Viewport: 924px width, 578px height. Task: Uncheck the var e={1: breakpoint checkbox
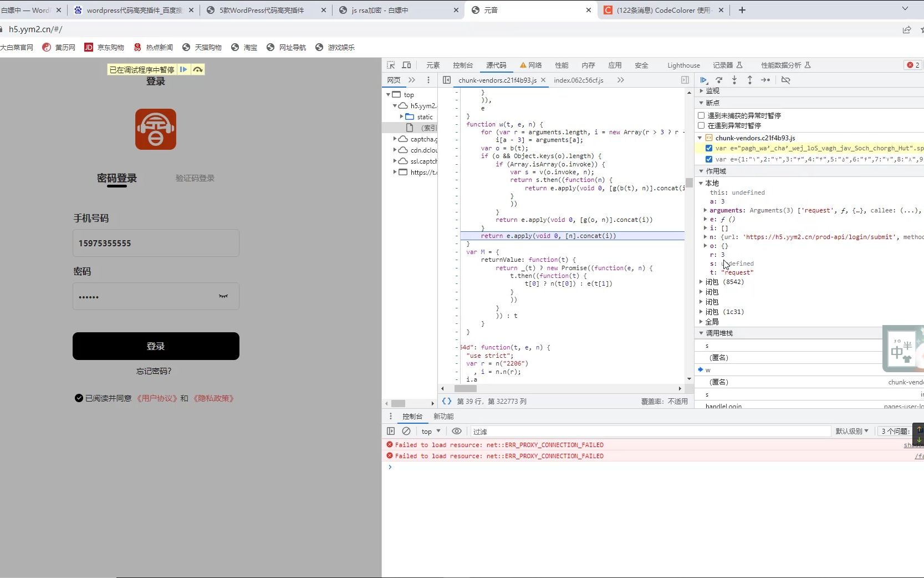click(x=709, y=159)
